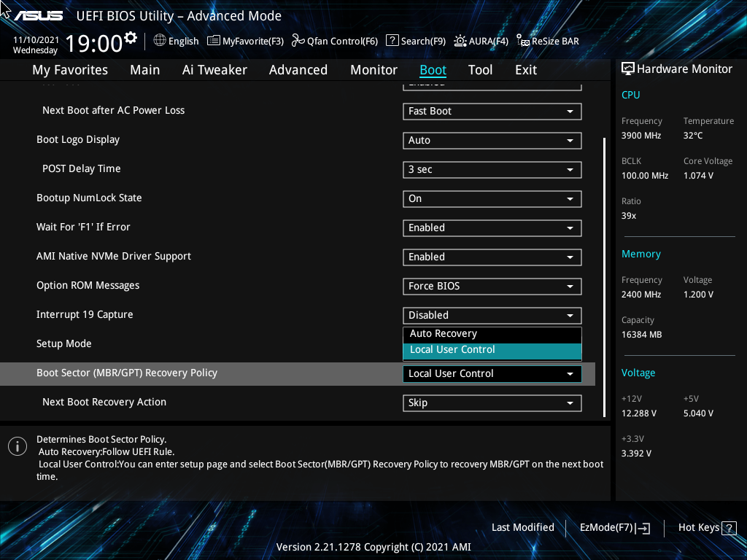Open MyFavorite(F3) list icon
The image size is (747, 560).
click(x=214, y=41)
